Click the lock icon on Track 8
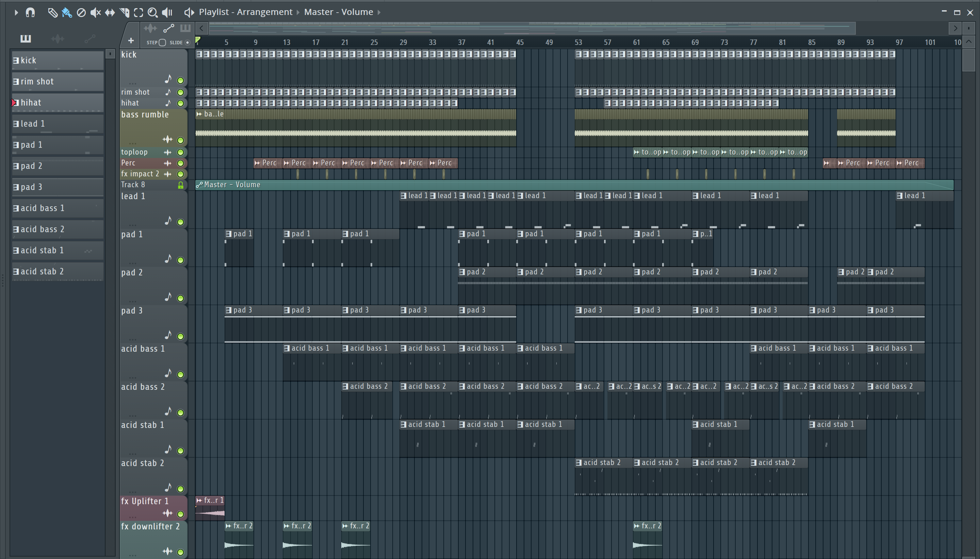Image resolution: width=980 pixels, height=559 pixels. pos(180,185)
